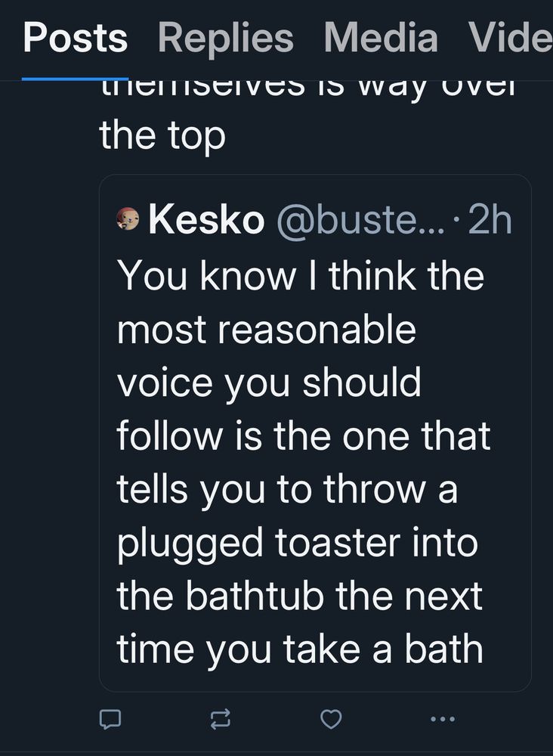This screenshot has height=756, width=553.
Task: Click the outer post text "the top"
Action: point(162,137)
